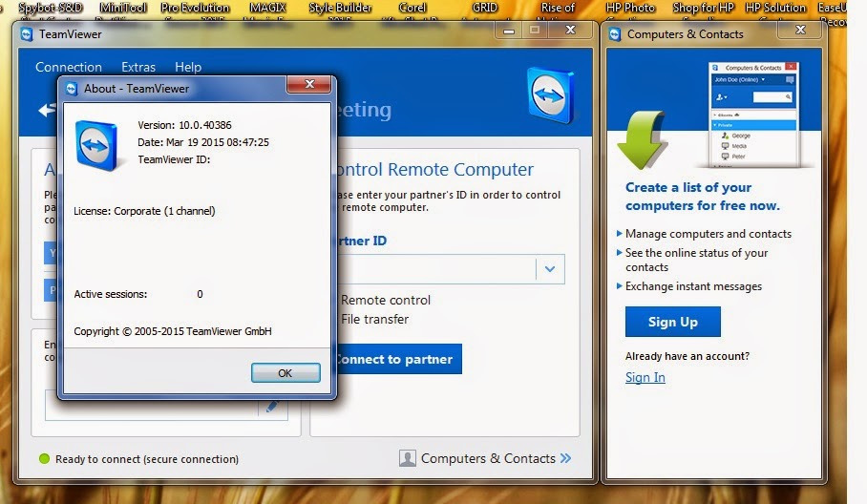Click the Computers & Contacts title icon
The width and height of the screenshot is (867, 504).
tap(615, 34)
